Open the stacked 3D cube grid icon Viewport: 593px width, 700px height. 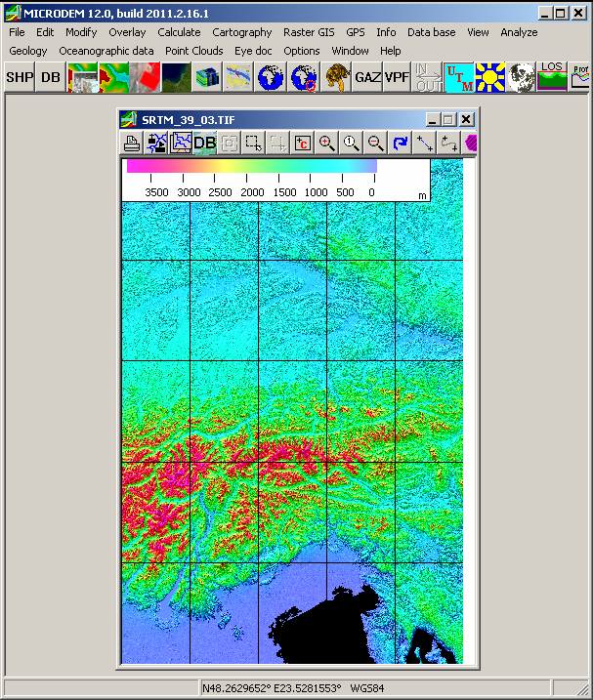208,77
